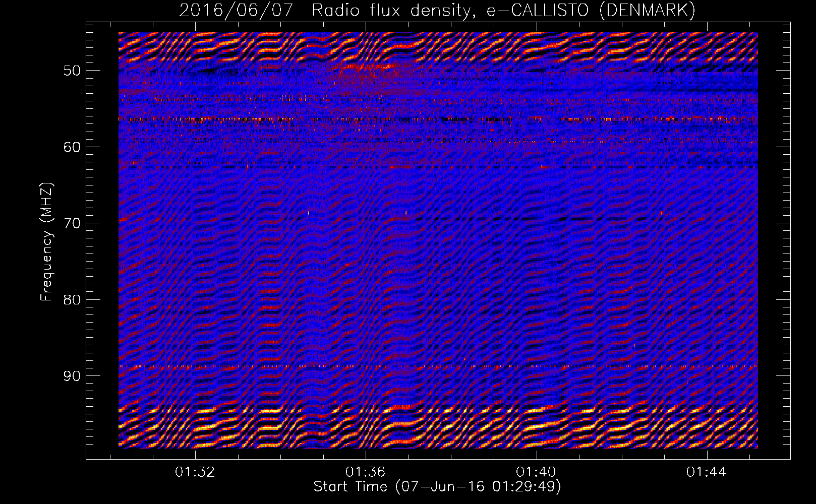Screen dimensions: 816x504
Task: Click the 90 frequency tick label
Action: 72,376
